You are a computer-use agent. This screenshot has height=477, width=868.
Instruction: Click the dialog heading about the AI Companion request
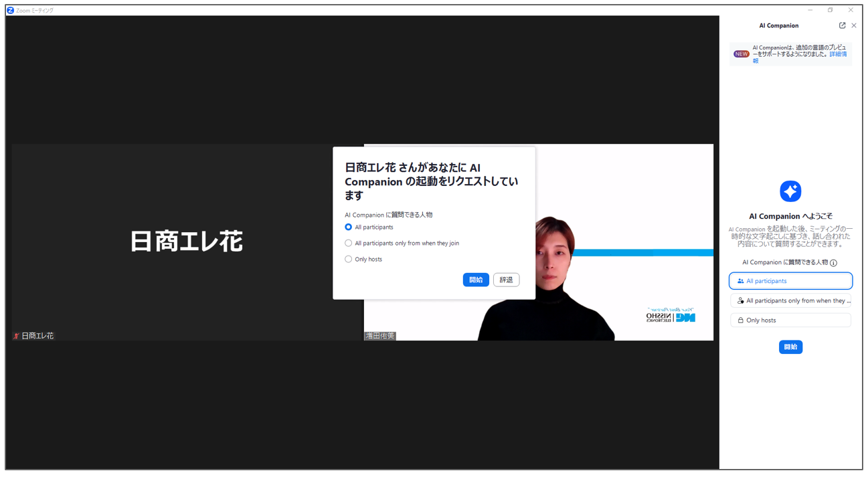pos(432,181)
